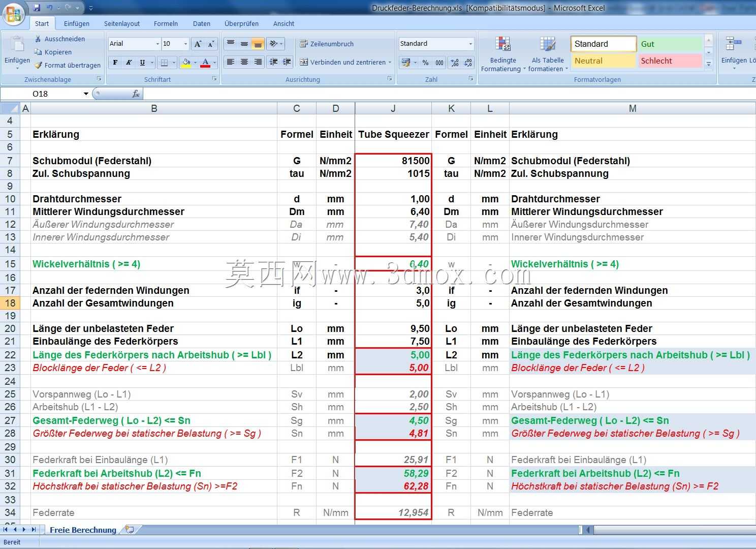Screen dimensions: 756x549
Task: Insert a new worksheet tab icon
Action: pyautogui.click(x=130, y=530)
